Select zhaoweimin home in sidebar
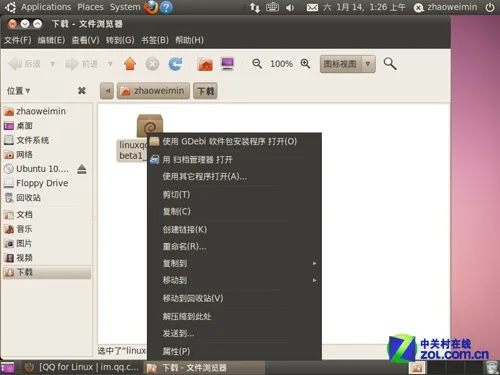Image resolution: width=500 pixels, height=375 pixels. [x=47, y=111]
